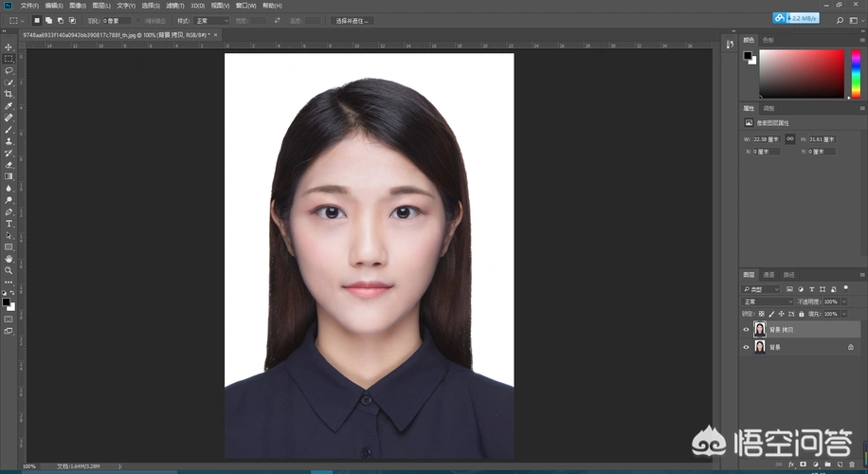
Task: Toggle visibility of the 背景 layer
Action: [746, 348]
